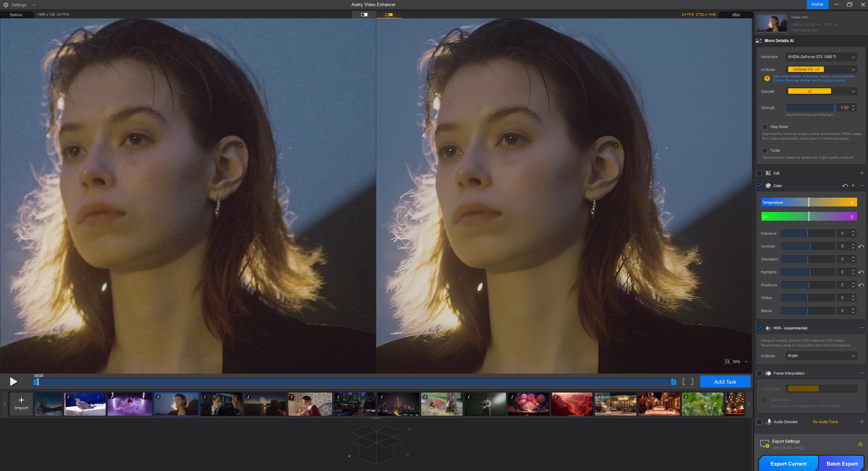Viewport: 868px width, 471px height.
Task: Enable Frame Interpolation checkbox
Action: [x=759, y=373]
